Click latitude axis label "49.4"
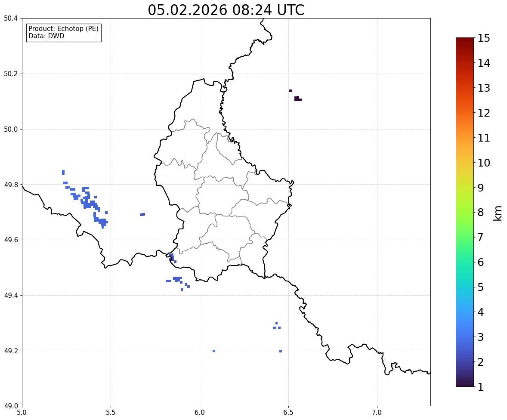Viewport: 507px width, 420px height. click(x=11, y=296)
